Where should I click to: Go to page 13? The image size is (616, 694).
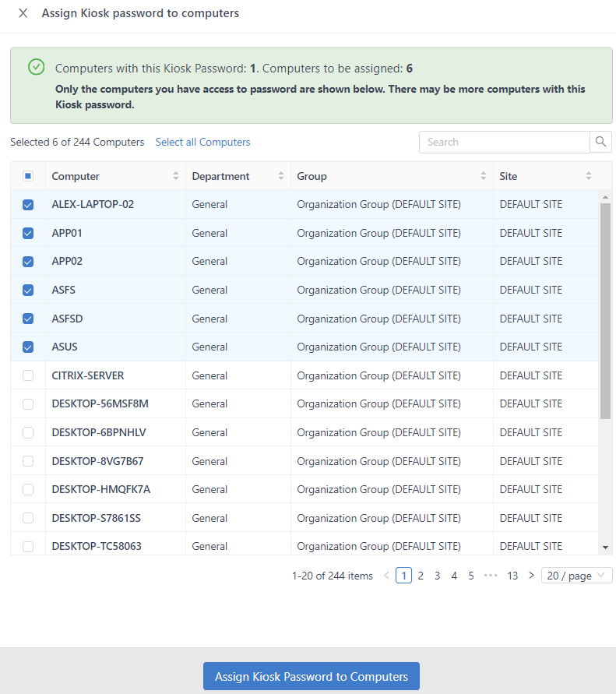(x=512, y=576)
